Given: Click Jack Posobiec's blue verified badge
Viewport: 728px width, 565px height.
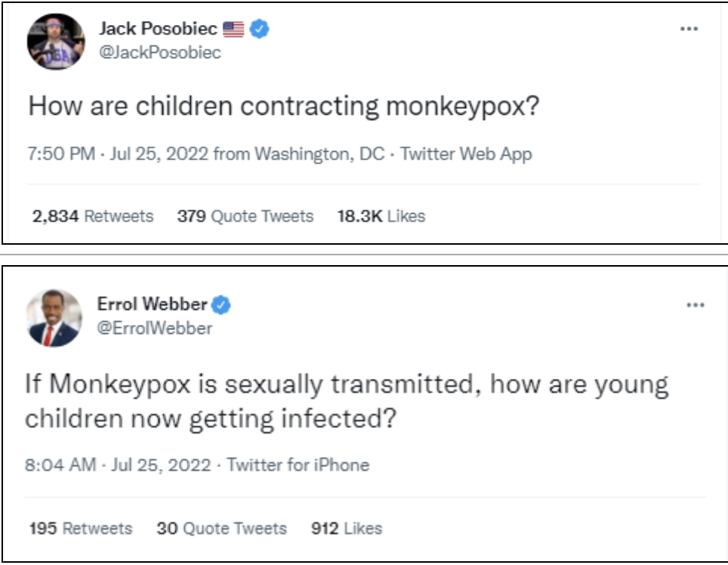Looking at the screenshot, I should [x=259, y=29].
